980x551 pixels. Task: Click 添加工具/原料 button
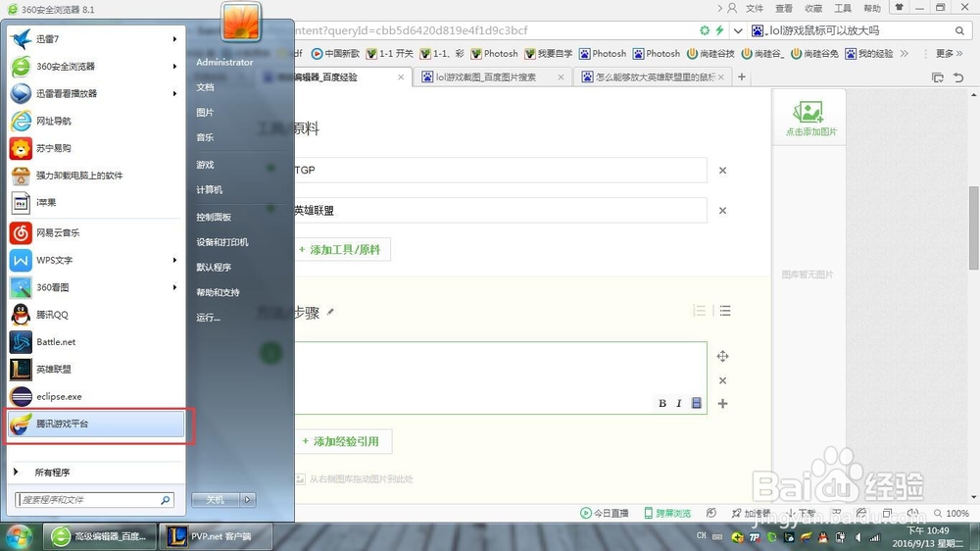(340, 250)
